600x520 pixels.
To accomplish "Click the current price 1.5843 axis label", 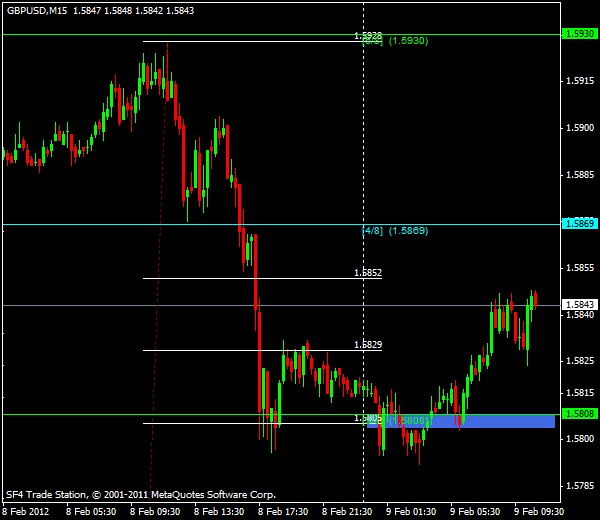I will click(x=580, y=304).
